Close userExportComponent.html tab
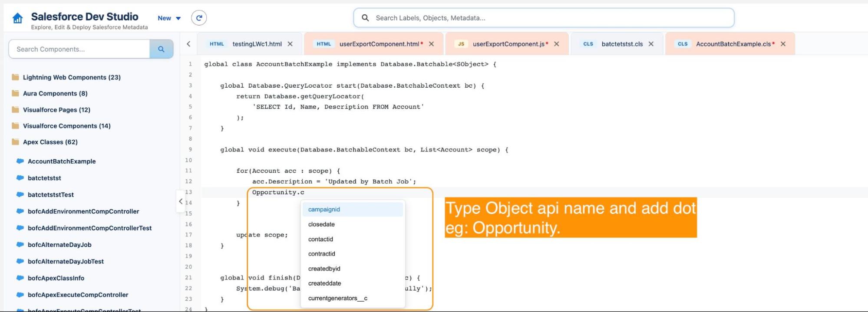This screenshot has height=312, width=868. pos(431,44)
